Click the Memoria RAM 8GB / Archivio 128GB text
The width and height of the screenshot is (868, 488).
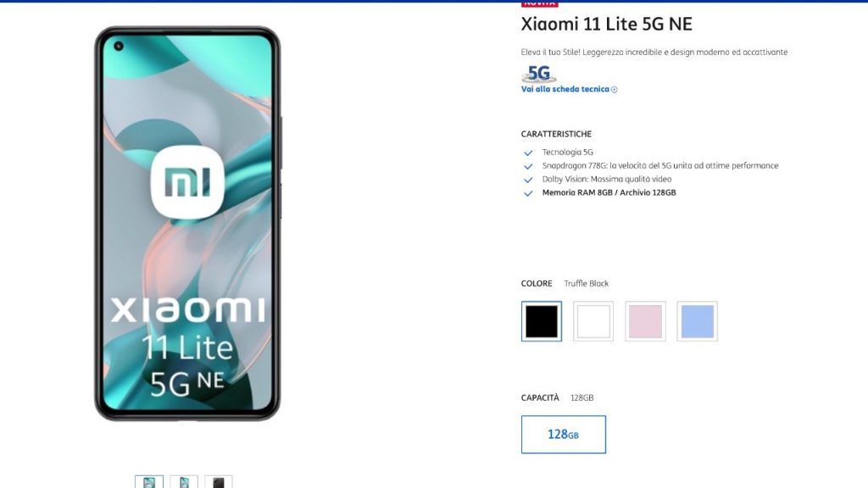tap(609, 192)
